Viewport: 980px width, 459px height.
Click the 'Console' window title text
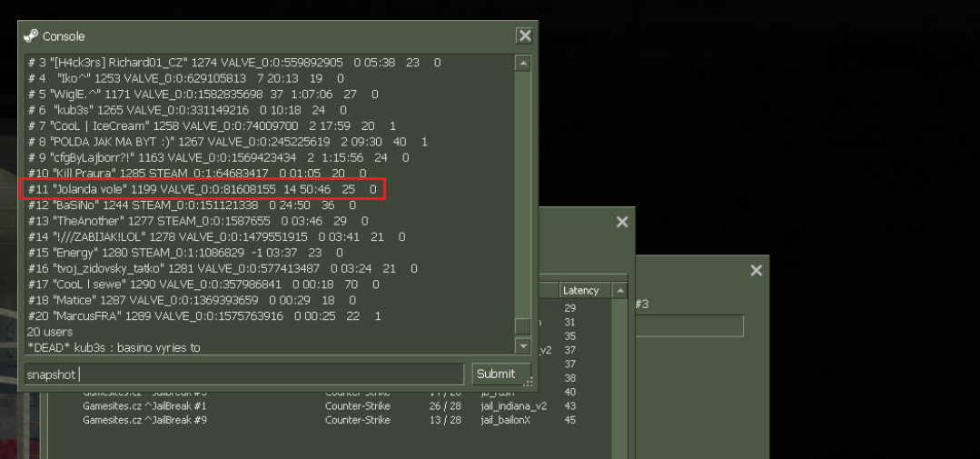click(x=64, y=36)
